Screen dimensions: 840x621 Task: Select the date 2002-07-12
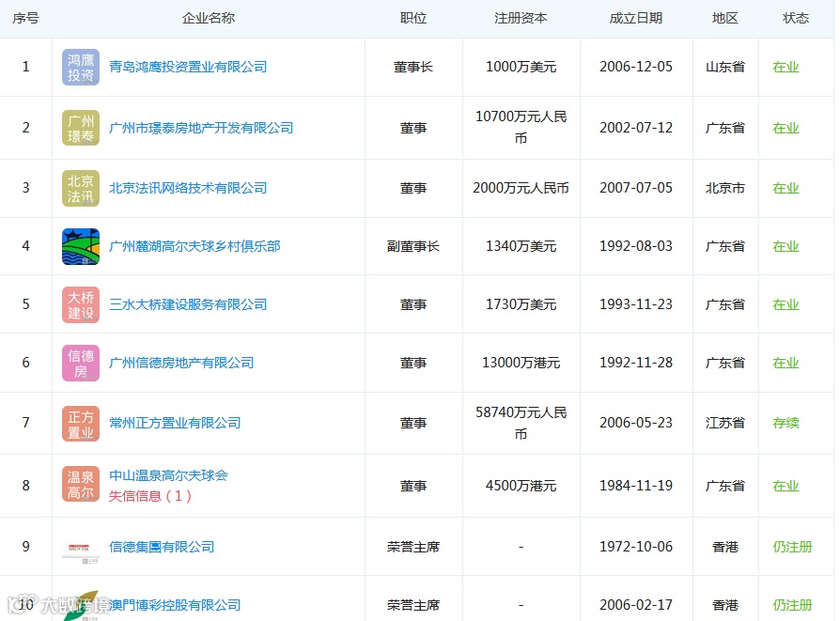(x=636, y=128)
